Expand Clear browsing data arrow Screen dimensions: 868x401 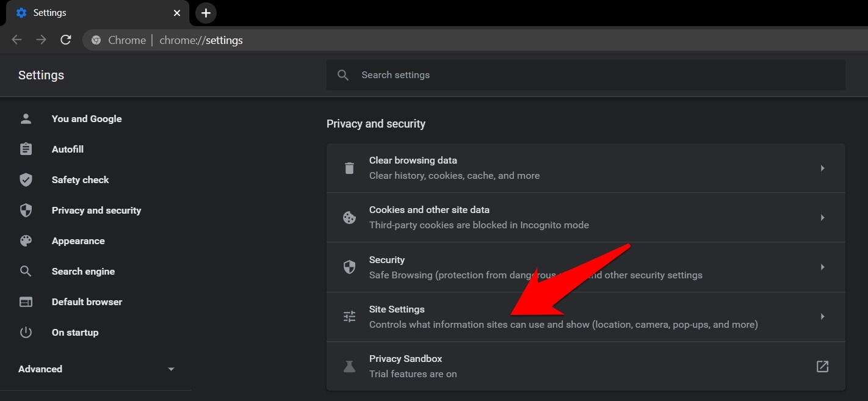click(x=822, y=168)
